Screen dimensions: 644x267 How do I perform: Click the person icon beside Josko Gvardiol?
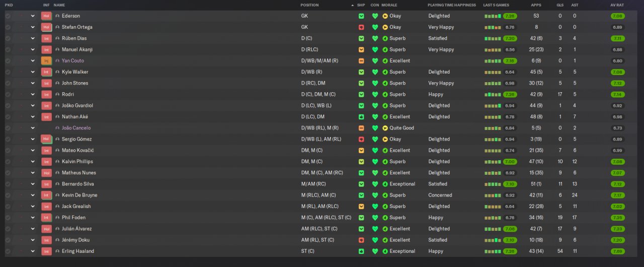tap(57, 105)
